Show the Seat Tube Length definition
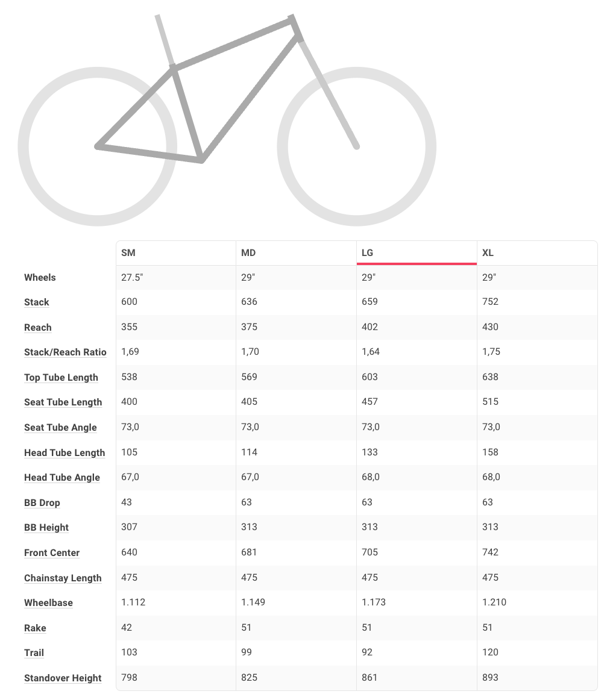 63,402
